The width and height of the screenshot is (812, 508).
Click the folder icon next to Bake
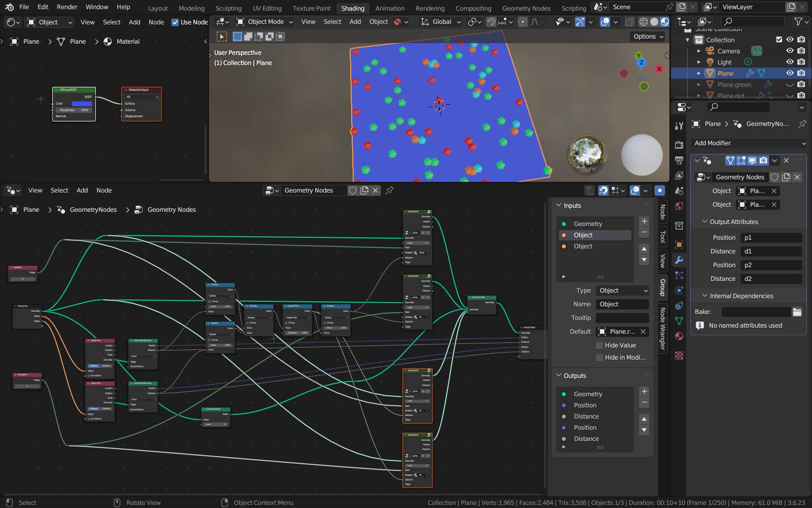click(797, 312)
